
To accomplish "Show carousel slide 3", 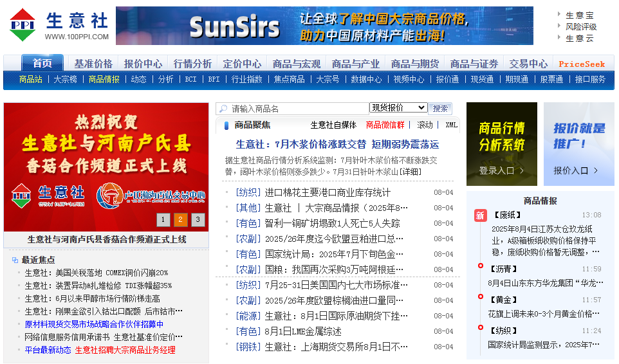I will (x=198, y=220).
